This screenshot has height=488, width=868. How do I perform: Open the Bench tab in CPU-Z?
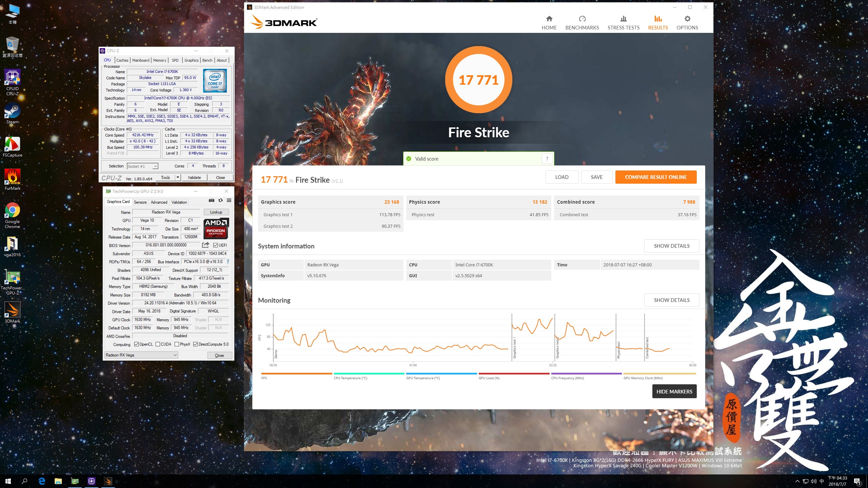pyautogui.click(x=207, y=60)
